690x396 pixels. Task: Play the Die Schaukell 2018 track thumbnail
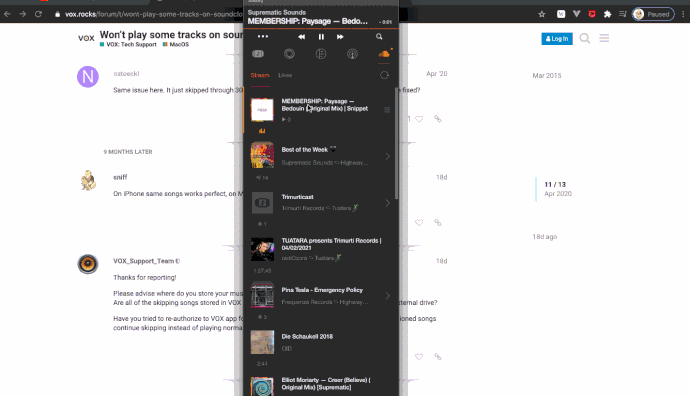(262, 342)
